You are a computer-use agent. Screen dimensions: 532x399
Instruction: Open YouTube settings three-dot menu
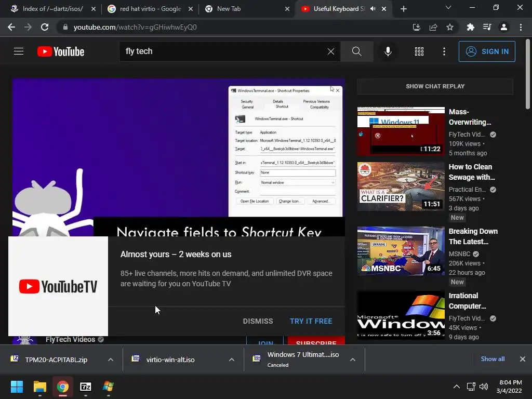pos(444,51)
